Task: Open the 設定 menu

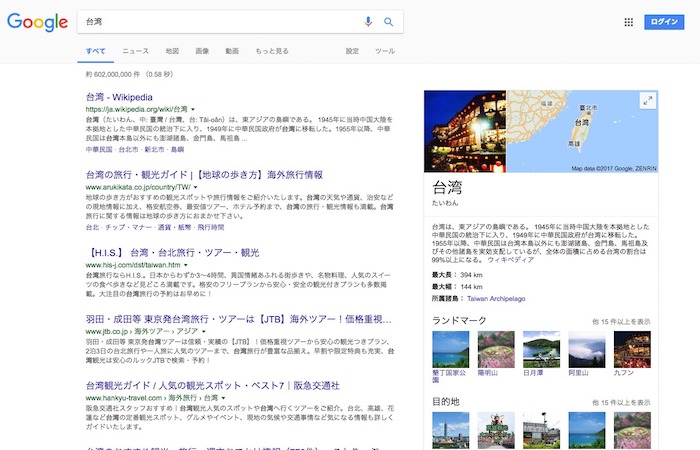Action: (352, 50)
